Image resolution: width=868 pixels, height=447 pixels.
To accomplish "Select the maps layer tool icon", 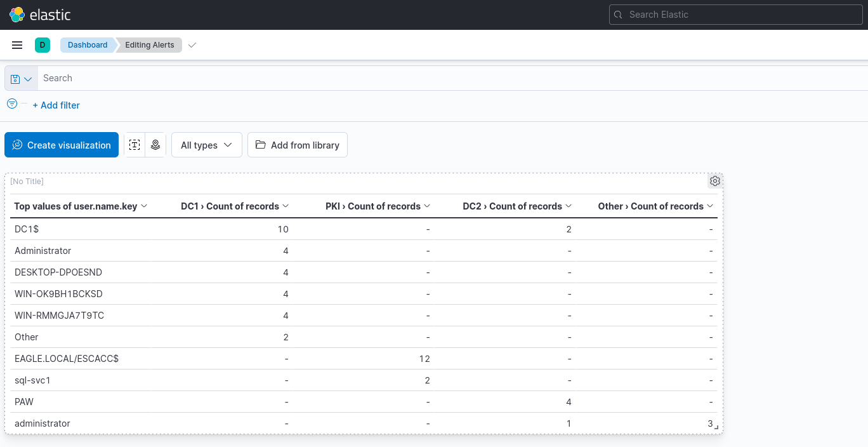I will pyautogui.click(x=155, y=145).
